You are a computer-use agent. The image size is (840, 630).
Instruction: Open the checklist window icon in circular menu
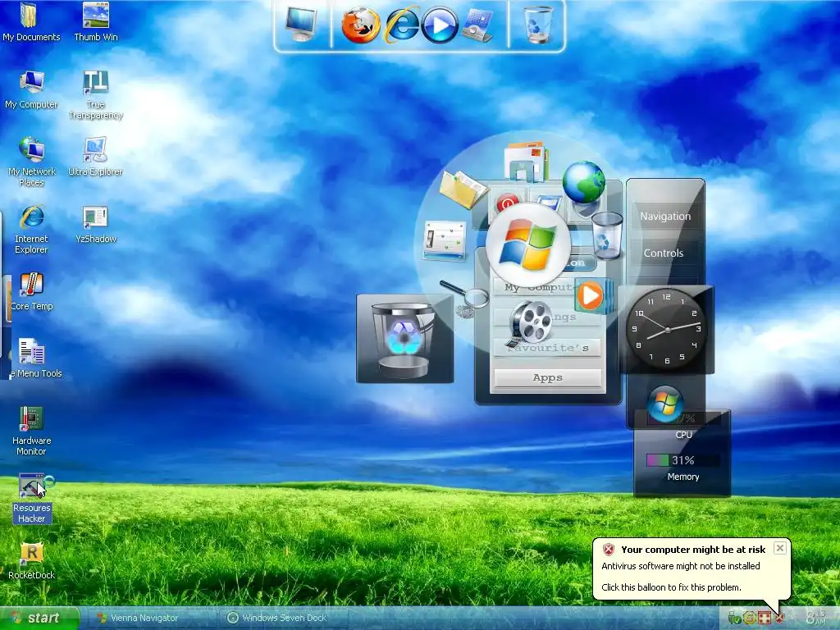(x=445, y=240)
